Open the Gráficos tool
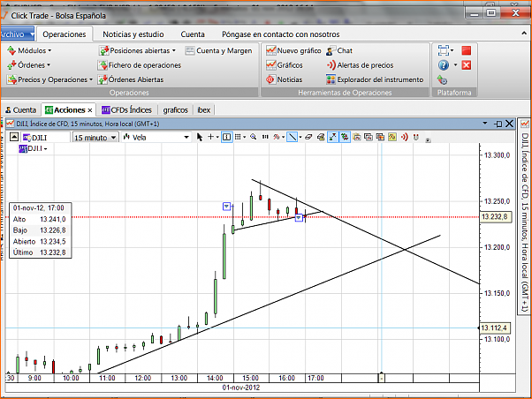532x399 pixels. (285, 65)
